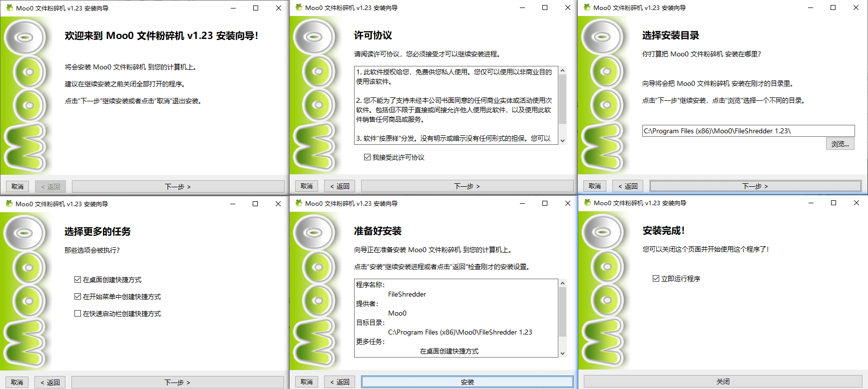Minimize the 准备好安装 installer window

pyautogui.click(x=522, y=203)
